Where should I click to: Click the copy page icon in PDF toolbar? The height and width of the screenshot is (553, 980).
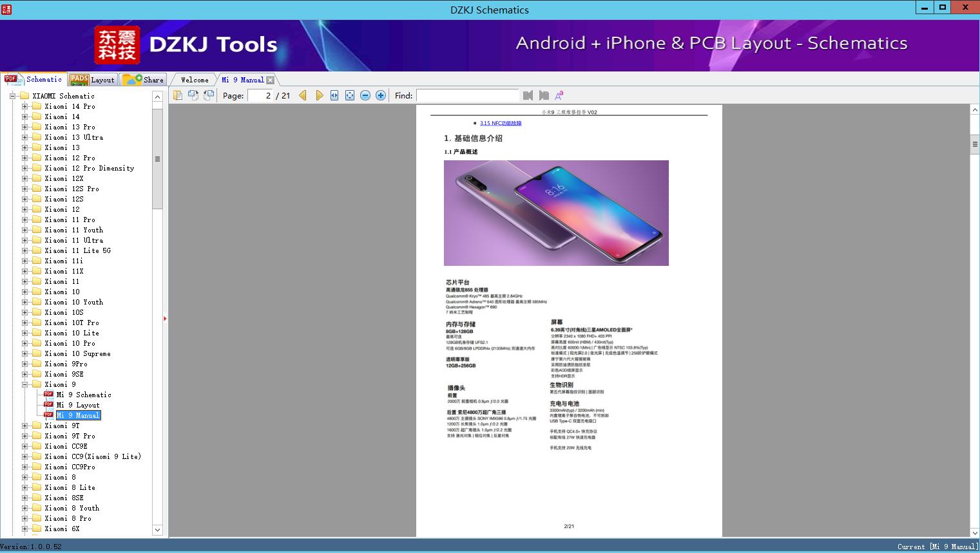178,95
